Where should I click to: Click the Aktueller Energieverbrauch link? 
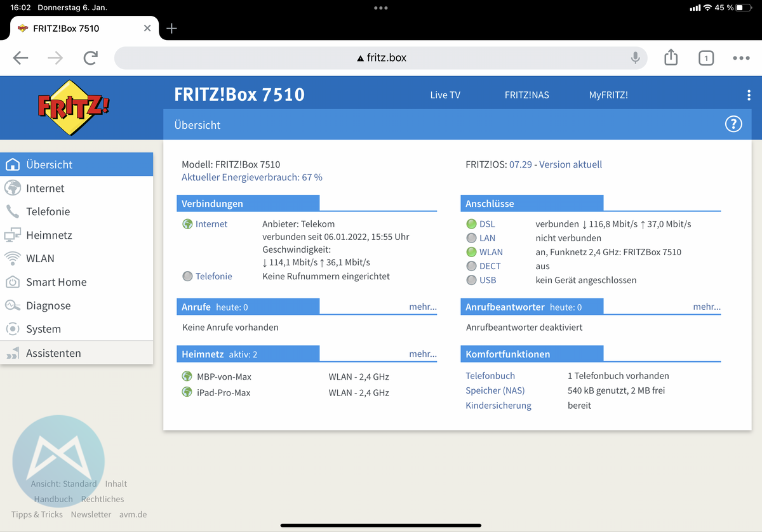pyautogui.click(x=251, y=177)
